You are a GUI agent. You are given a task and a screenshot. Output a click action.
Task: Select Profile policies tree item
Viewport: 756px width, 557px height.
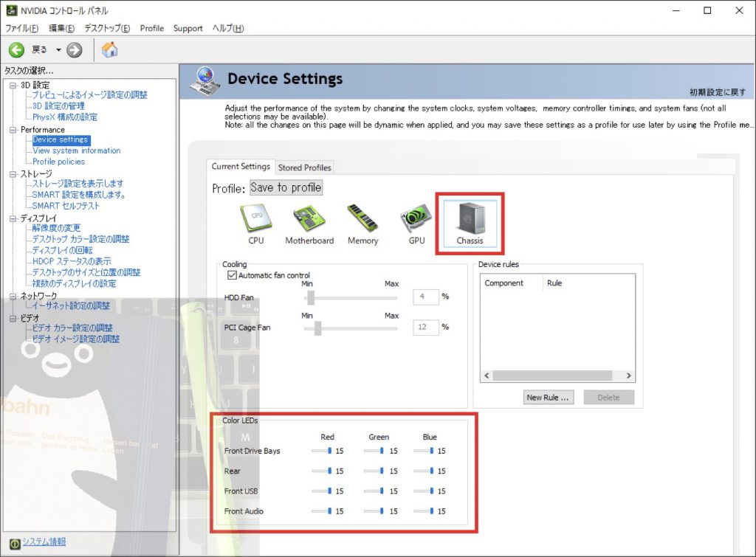click(58, 162)
